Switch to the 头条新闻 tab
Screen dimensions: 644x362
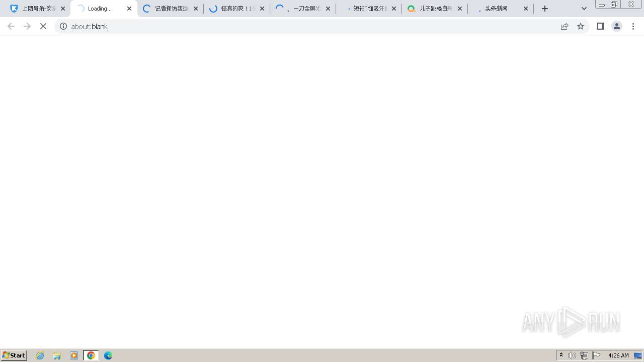click(x=501, y=9)
